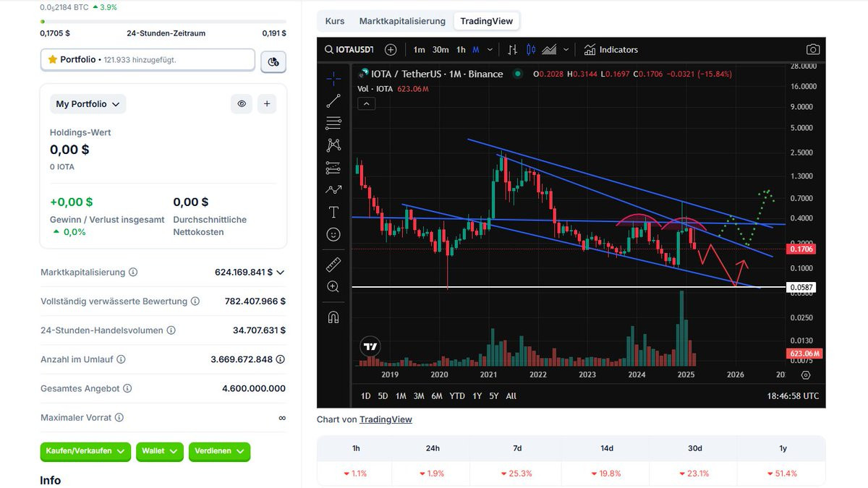Expand the My Portfolio dropdown
The height and width of the screenshot is (488, 868).
[x=88, y=104]
